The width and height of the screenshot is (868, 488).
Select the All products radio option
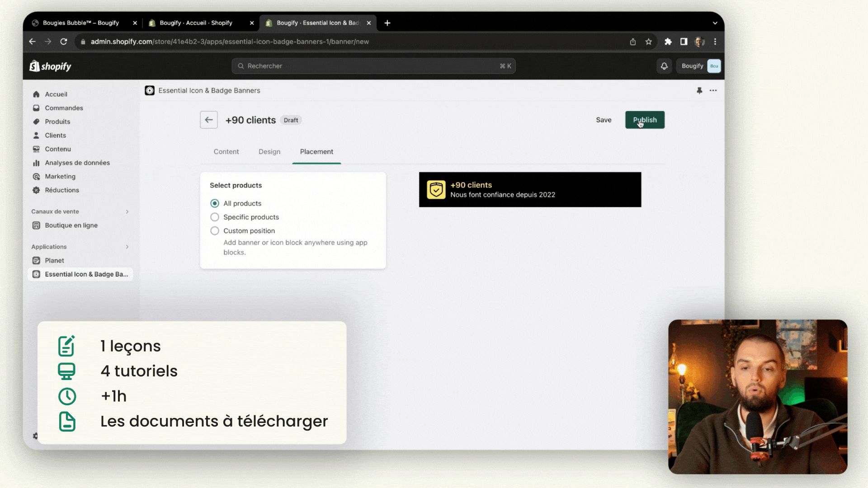[215, 203]
